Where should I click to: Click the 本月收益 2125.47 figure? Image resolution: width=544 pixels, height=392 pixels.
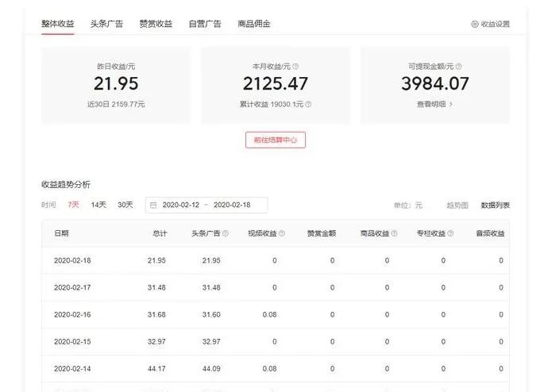[276, 83]
